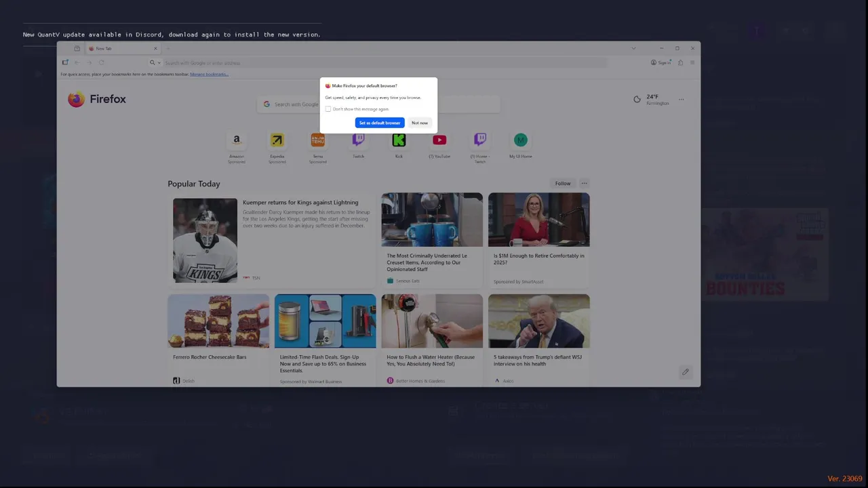Go back with the back arrow
This screenshot has height=488, width=868.
(x=77, y=62)
